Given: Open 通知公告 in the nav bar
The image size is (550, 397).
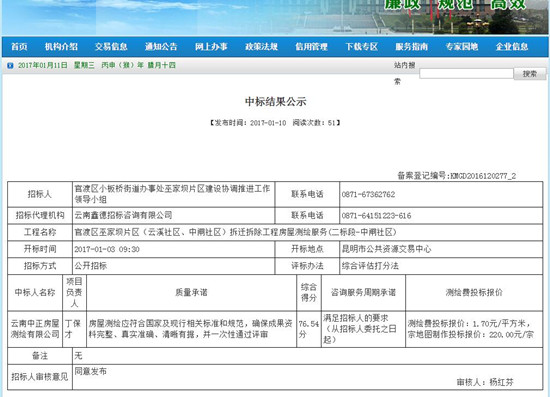Looking at the screenshot, I should tap(161, 47).
